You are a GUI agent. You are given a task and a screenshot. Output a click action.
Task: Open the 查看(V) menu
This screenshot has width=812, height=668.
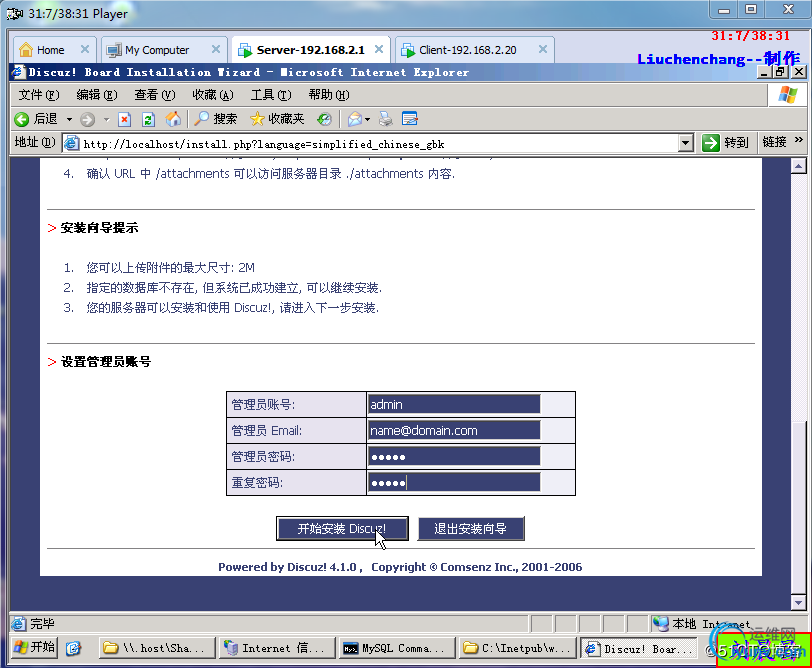pyautogui.click(x=155, y=95)
